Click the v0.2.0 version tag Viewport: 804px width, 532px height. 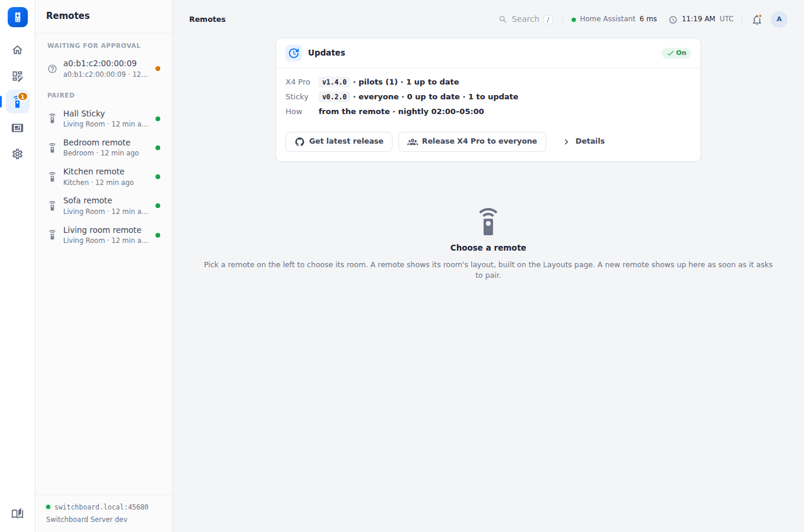334,97
